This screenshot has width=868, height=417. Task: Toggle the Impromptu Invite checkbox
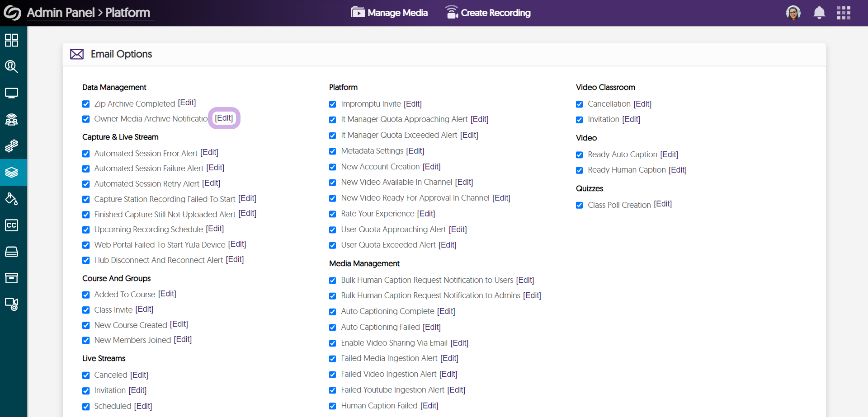[x=333, y=104]
